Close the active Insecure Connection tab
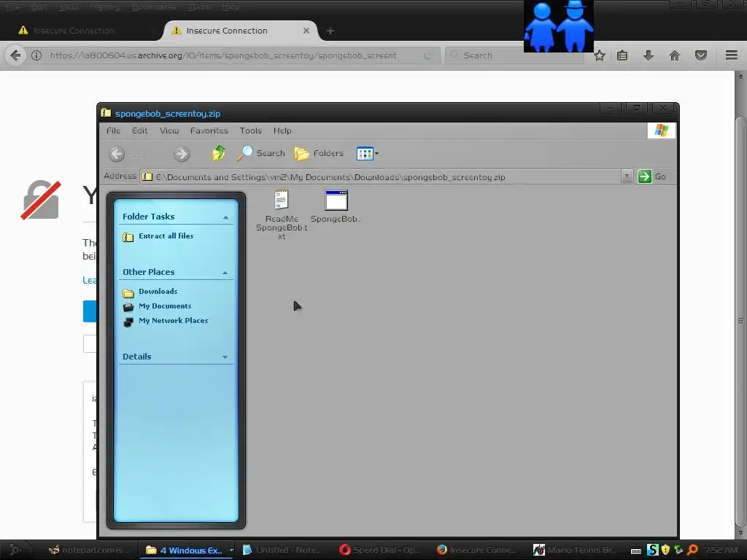Screen dimensions: 747x560 (306, 31)
